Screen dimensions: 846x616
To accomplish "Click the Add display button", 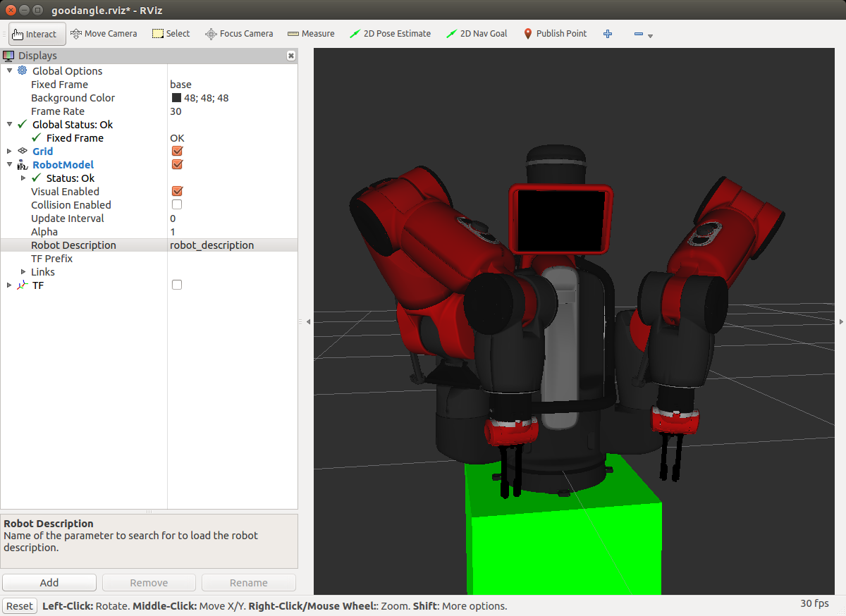I will (x=49, y=583).
